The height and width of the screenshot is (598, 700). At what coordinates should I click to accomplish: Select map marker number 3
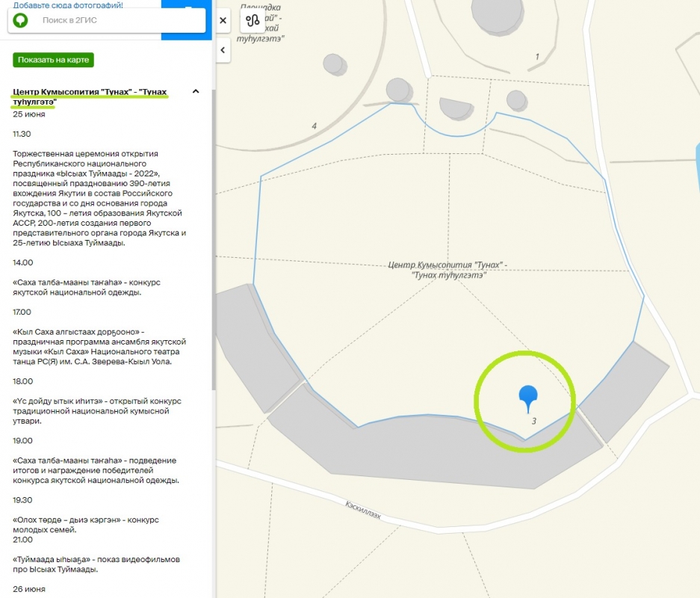point(533,422)
